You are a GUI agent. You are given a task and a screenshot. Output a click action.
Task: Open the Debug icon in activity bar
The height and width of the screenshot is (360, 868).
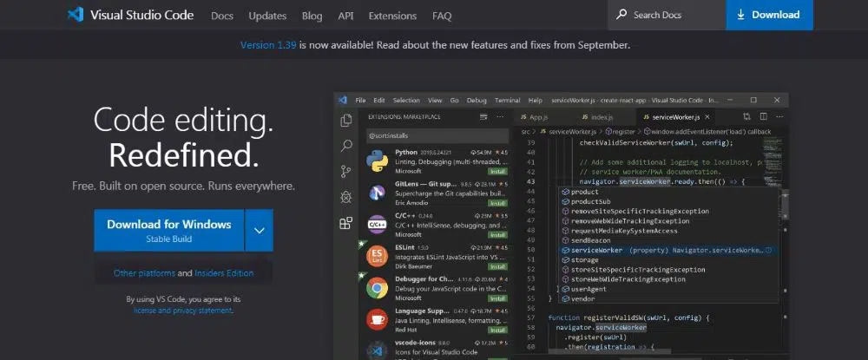point(346,197)
